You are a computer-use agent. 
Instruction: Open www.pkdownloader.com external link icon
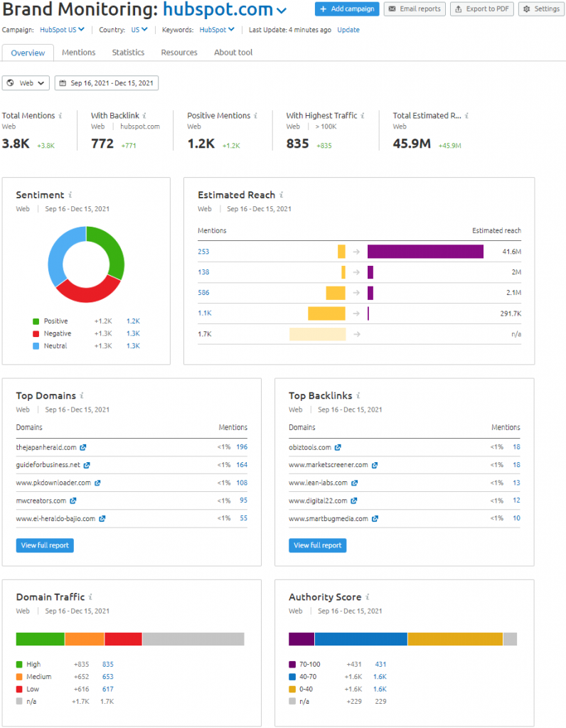tap(97, 483)
